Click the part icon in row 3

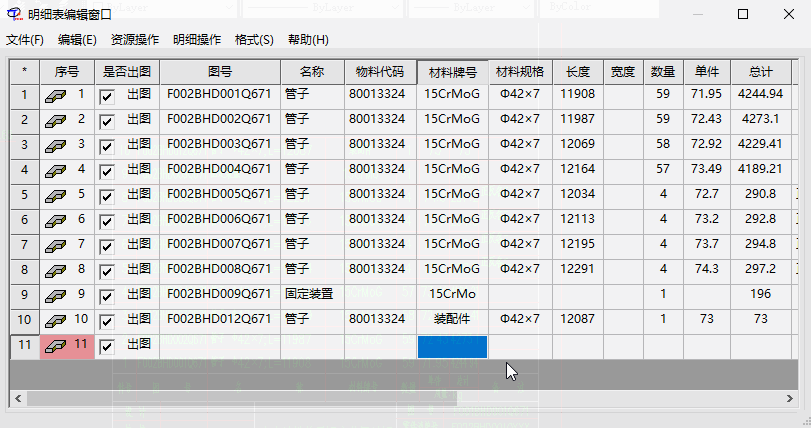click(55, 146)
